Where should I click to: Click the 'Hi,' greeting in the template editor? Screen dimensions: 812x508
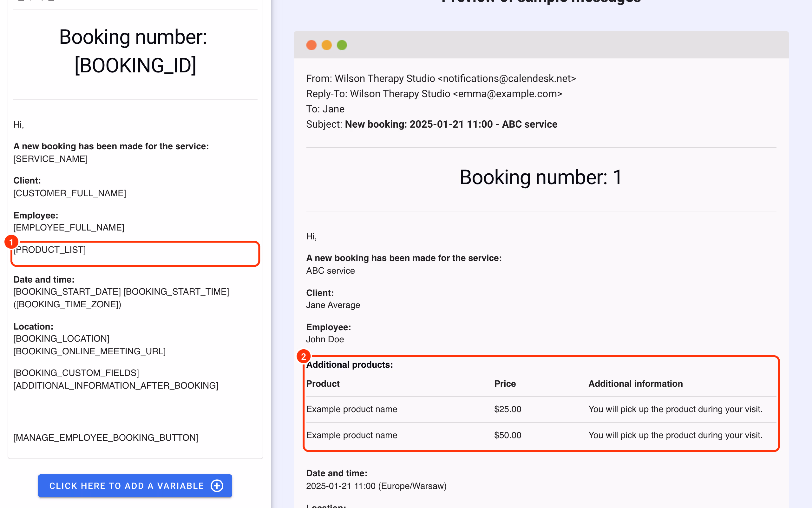(18, 125)
